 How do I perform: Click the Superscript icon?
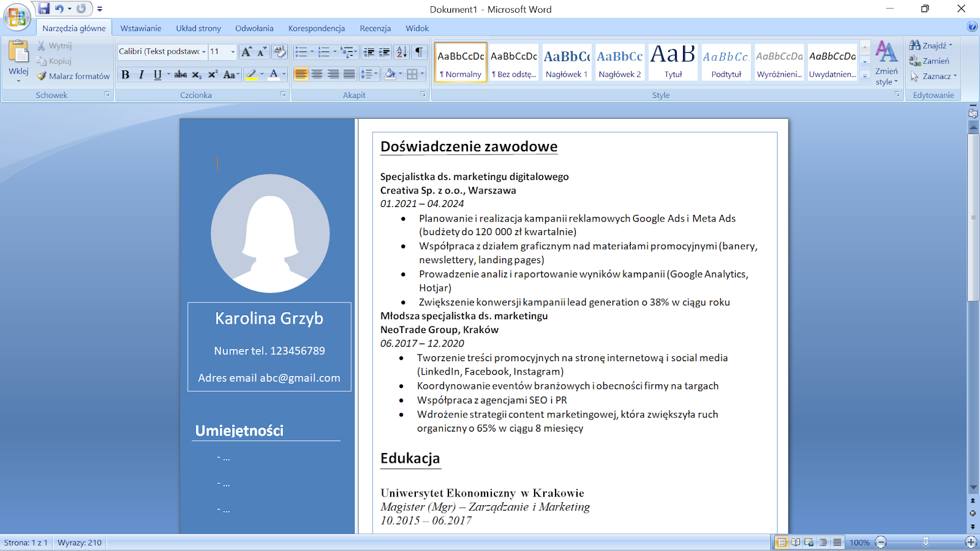[x=213, y=75]
